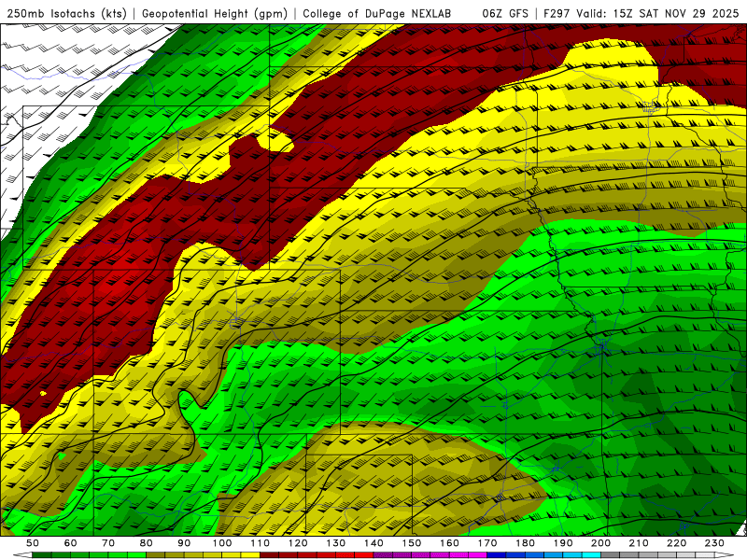Image resolution: width=747 pixels, height=560 pixels.
Task: Click the 70 value on the color scale
Action: pos(108,543)
